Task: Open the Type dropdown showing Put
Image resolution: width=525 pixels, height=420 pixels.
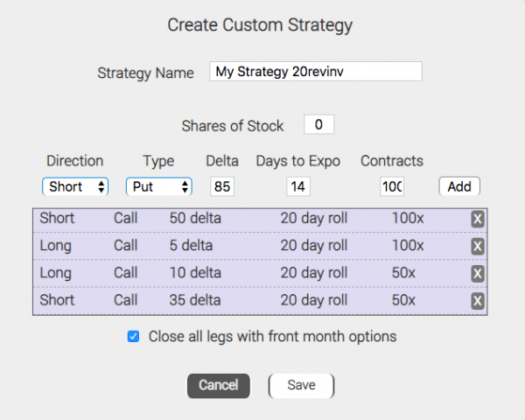Action: click(158, 186)
